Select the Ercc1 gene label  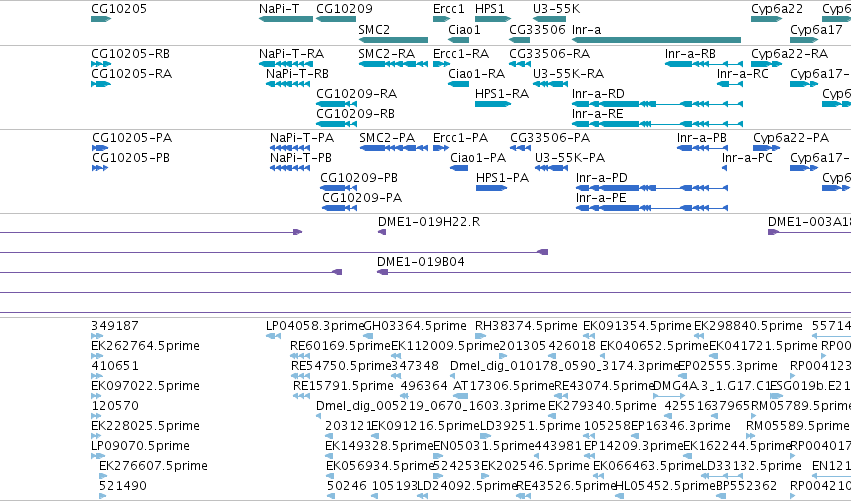[449, 9]
